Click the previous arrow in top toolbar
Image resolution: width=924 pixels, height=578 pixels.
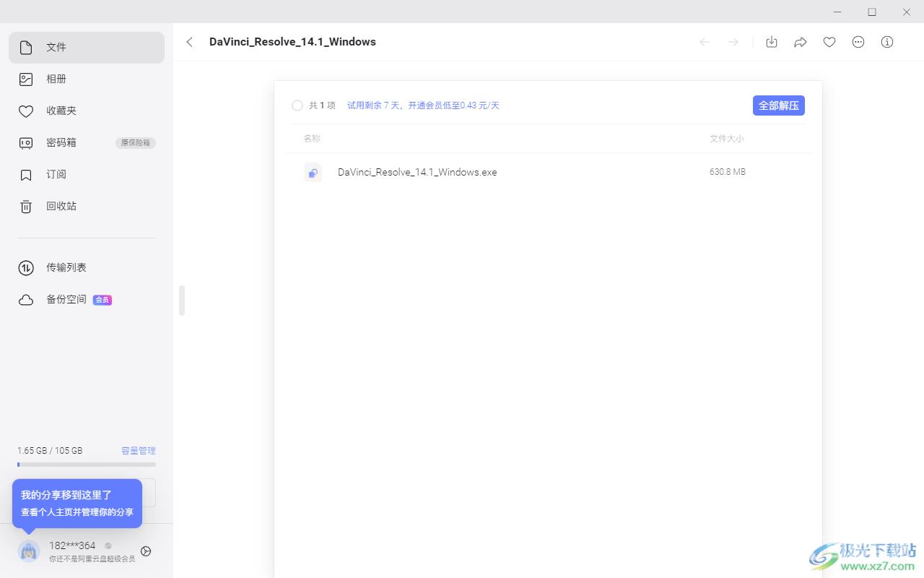[705, 42]
